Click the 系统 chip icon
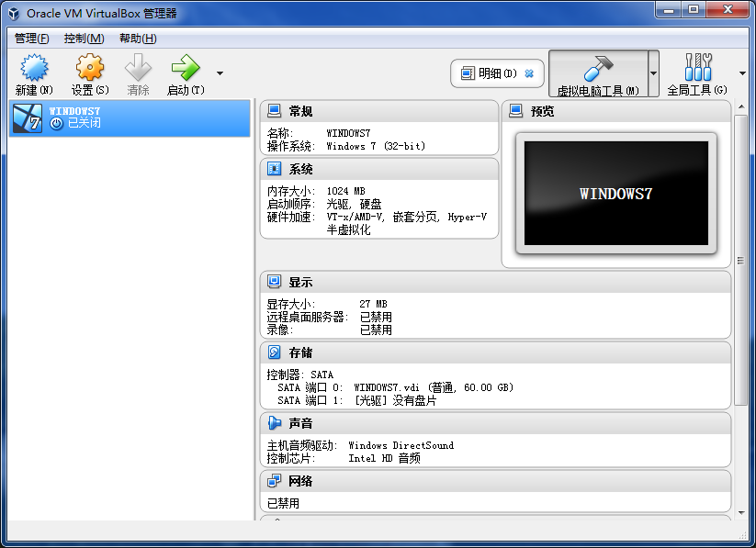Screen dimensions: 756x548 (x=275, y=169)
